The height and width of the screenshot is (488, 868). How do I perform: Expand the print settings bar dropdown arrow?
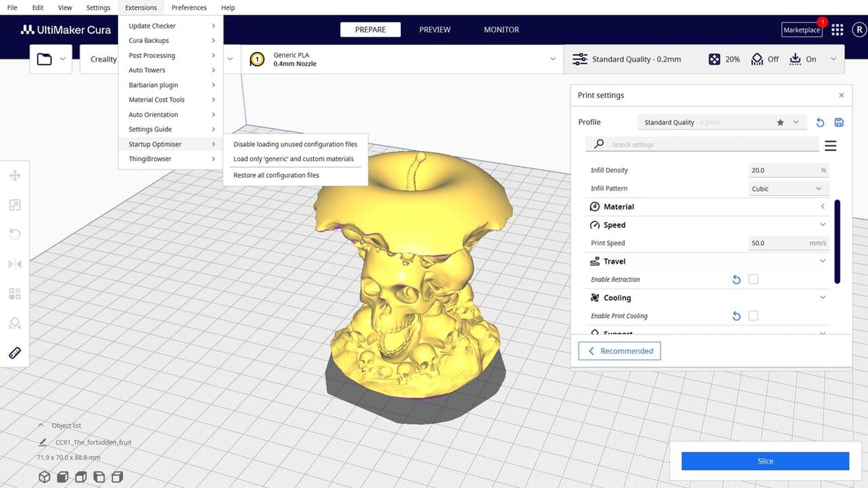(834, 59)
